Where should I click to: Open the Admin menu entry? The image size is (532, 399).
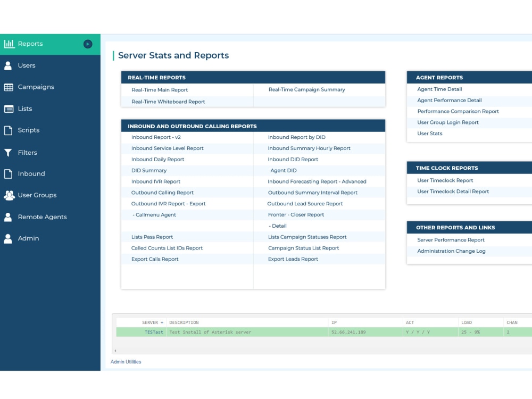(x=29, y=238)
